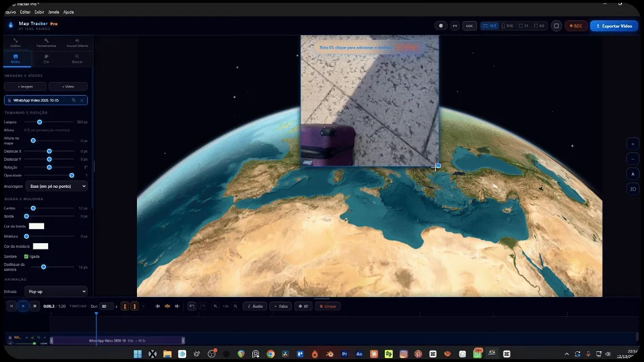Viewport: 644px width, 362px height.
Task: Click the Exportar Vídeo button
Action: point(614,26)
